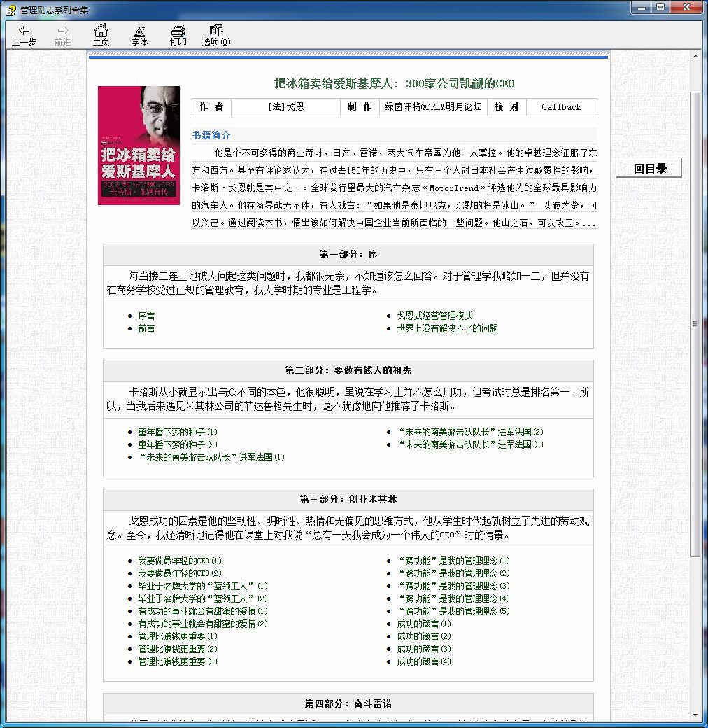
Task: Click the 打印 print icon
Action: coord(178,35)
